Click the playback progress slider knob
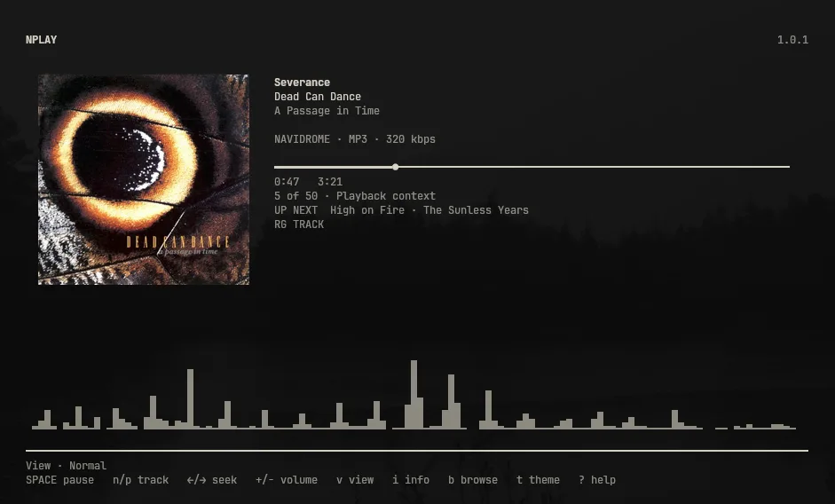Viewport: 835px width, 504px height. click(x=395, y=167)
